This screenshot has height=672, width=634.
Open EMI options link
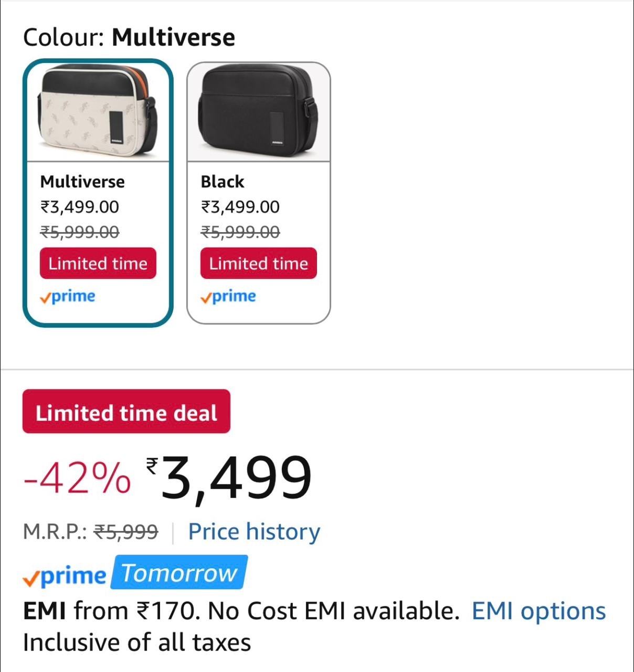pyautogui.click(x=538, y=611)
